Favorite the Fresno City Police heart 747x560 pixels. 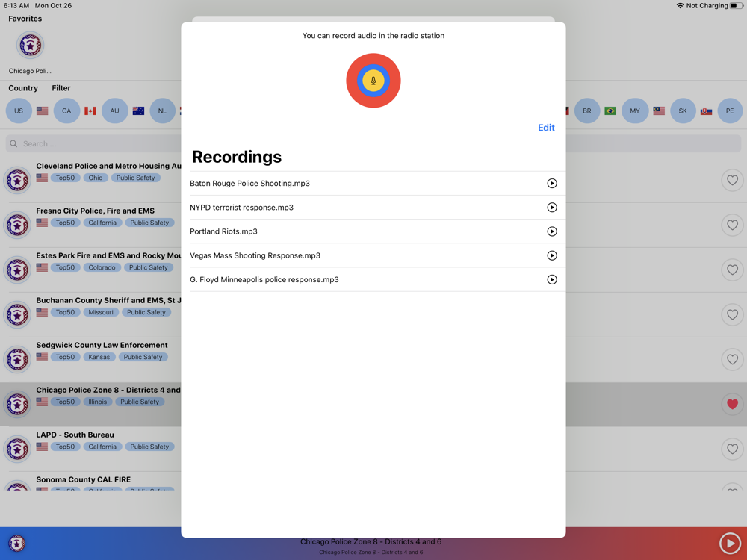click(732, 225)
